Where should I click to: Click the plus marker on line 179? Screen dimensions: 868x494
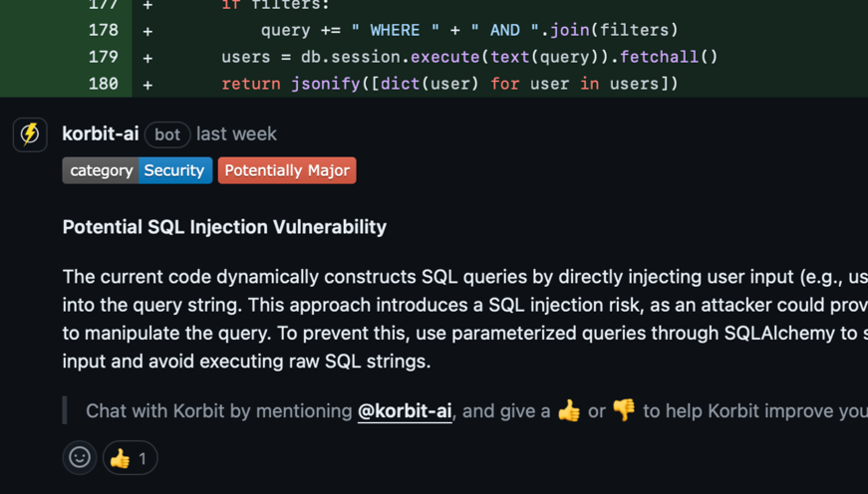[147, 57]
